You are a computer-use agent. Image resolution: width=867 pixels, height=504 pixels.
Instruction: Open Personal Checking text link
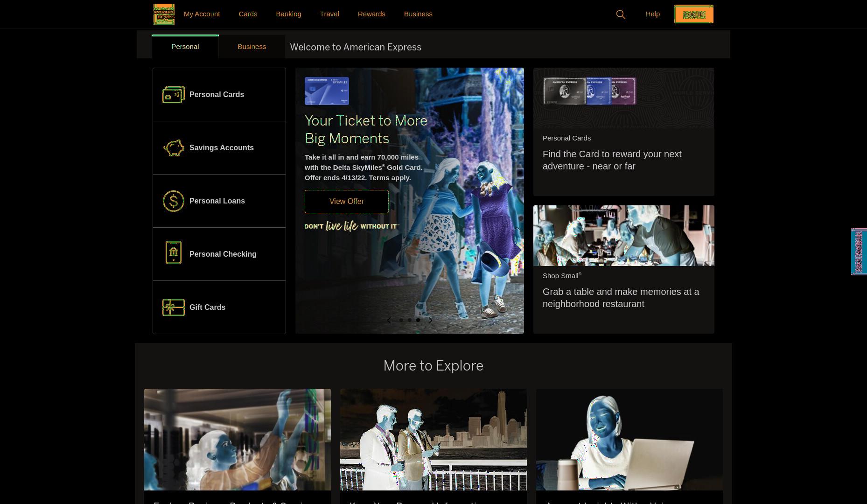[x=223, y=254]
